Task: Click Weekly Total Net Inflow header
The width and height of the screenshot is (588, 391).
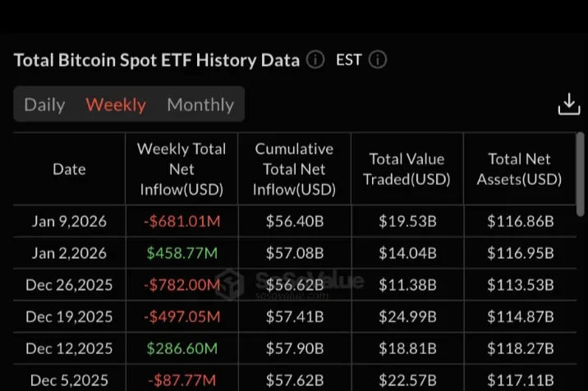Action: coord(181,169)
